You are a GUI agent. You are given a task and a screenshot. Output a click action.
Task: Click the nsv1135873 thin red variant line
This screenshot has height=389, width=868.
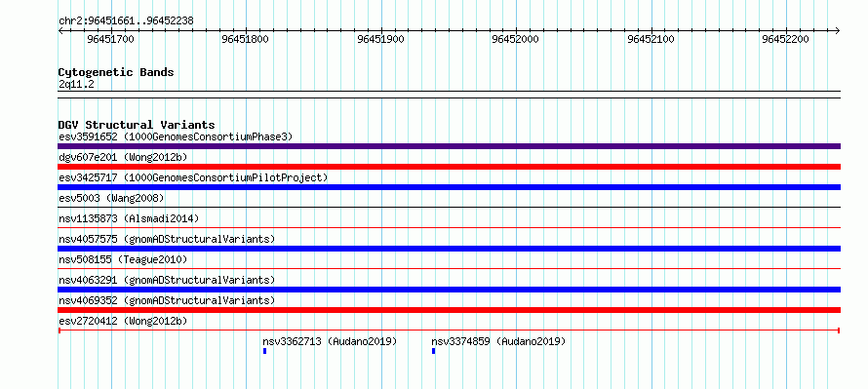coord(449,227)
